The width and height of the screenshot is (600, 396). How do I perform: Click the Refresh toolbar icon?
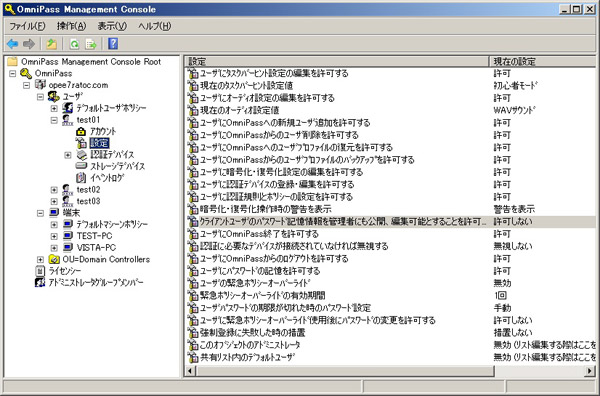tap(74, 44)
